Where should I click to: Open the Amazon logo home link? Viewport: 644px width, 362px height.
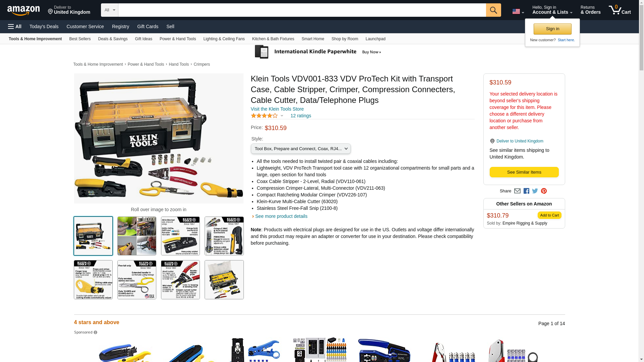(23, 10)
